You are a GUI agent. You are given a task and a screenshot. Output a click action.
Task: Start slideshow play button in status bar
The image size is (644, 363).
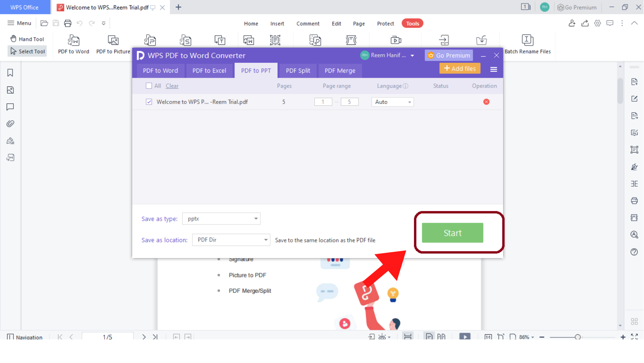pyautogui.click(x=465, y=337)
